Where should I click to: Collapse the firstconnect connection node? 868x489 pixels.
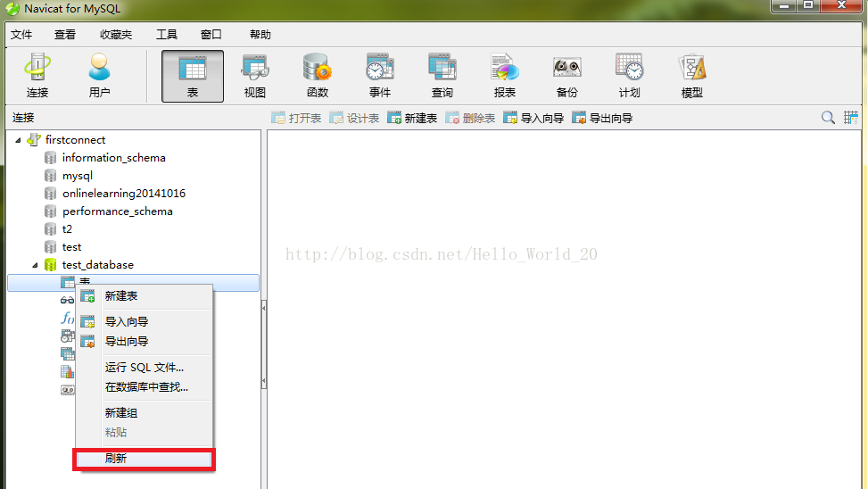pyautogui.click(x=18, y=140)
